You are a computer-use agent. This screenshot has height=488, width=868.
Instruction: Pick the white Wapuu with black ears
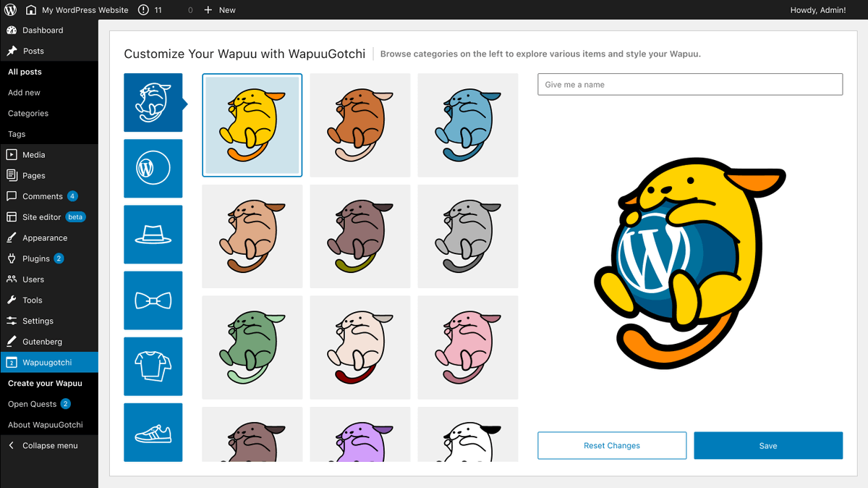point(468,434)
